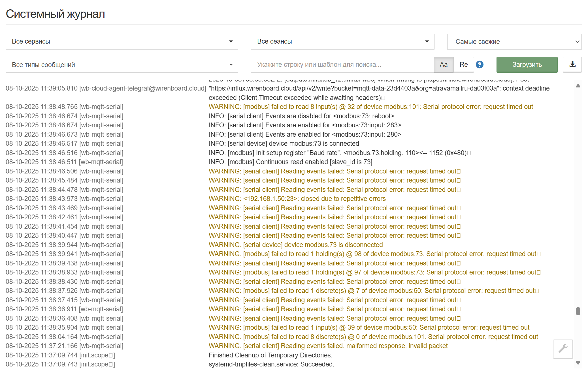This screenshot has height=371, width=588.
Task: Click the download log icon button
Action: pyautogui.click(x=572, y=65)
